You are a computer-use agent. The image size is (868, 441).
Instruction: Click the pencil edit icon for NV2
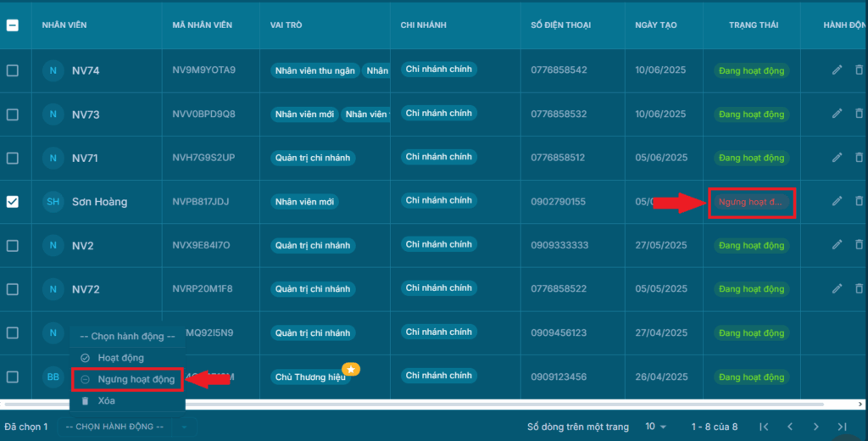[x=837, y=244]
